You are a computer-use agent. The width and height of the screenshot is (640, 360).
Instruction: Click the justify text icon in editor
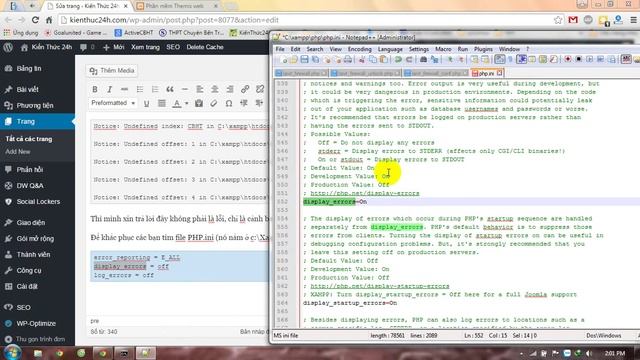click(x=162, y=104)
